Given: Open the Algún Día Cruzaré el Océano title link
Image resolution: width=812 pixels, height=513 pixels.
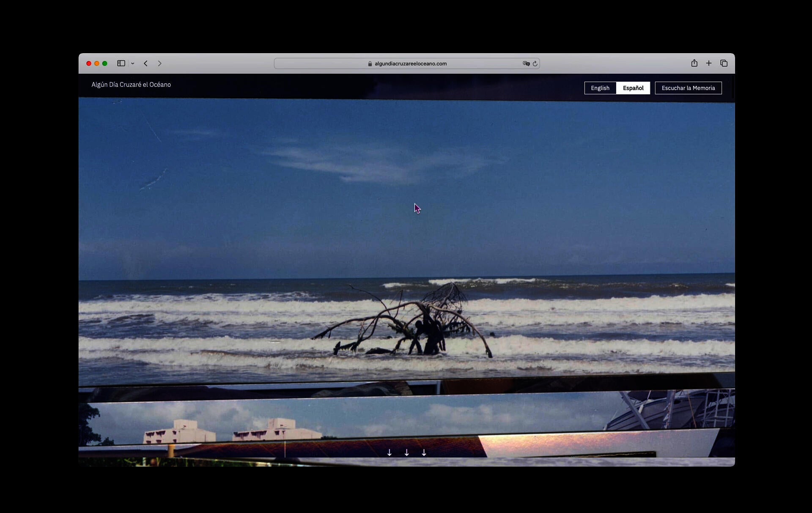Looking at the screenshot, I should [131, 85].
